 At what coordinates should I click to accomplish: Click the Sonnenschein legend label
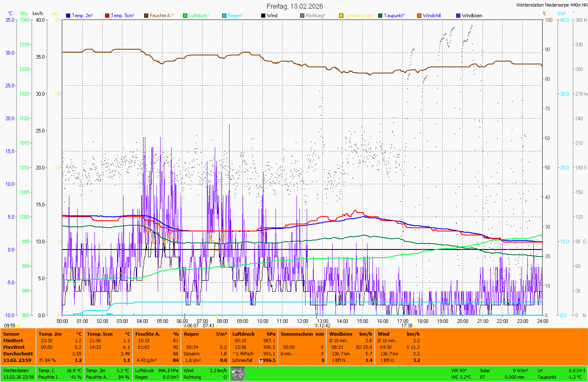(358, 16)
